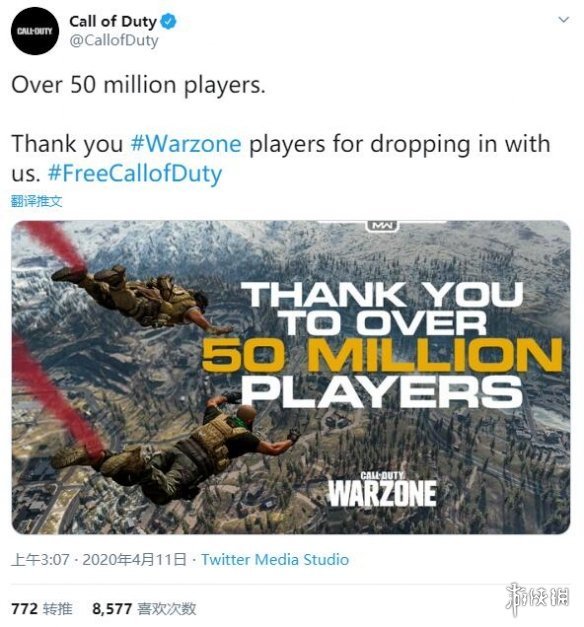View the 772 转推 retweets list
The image size is (584, 627).
pyautogui.click(x=42, y=609)
